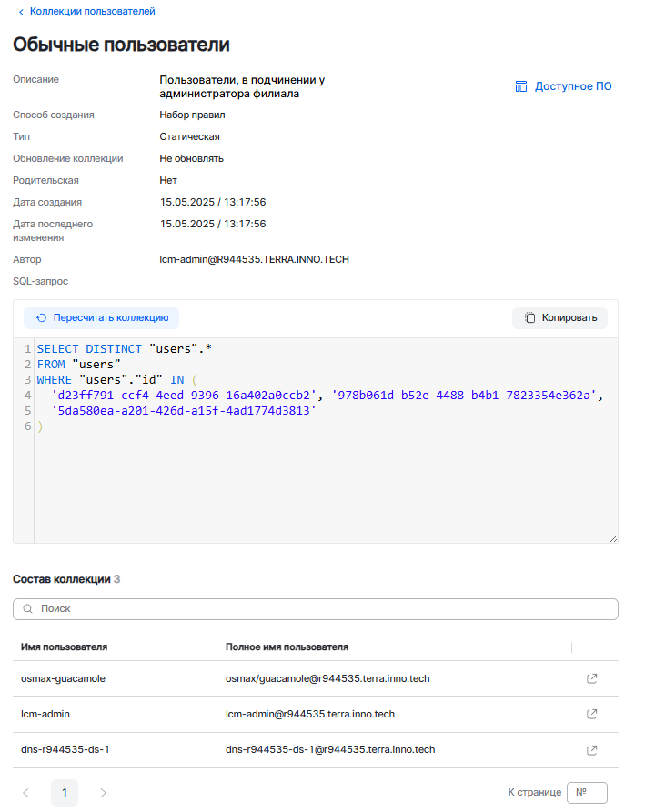Click the search field in Состав коллекции

318,608
